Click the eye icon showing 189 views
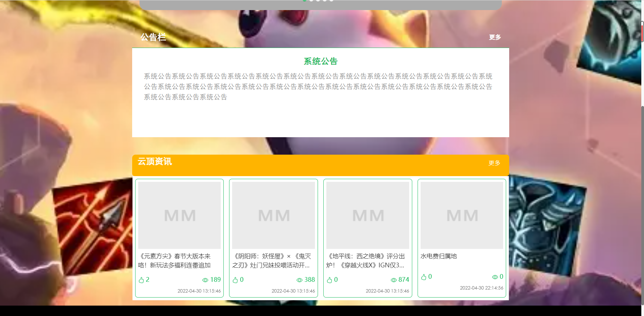 [205, 280]
